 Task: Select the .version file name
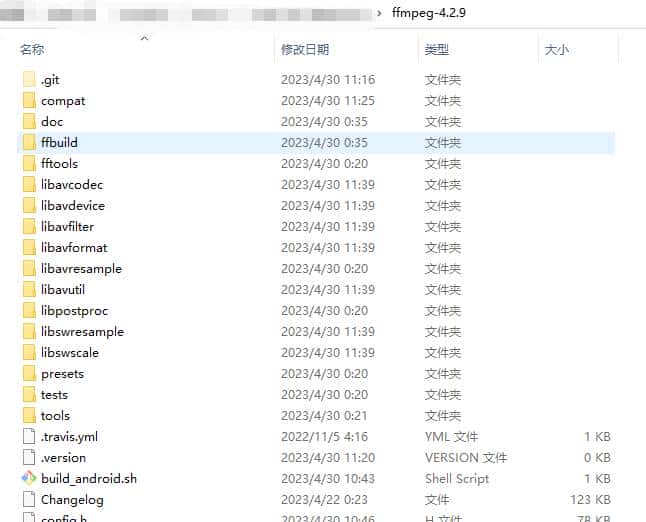tap(63, 458)
